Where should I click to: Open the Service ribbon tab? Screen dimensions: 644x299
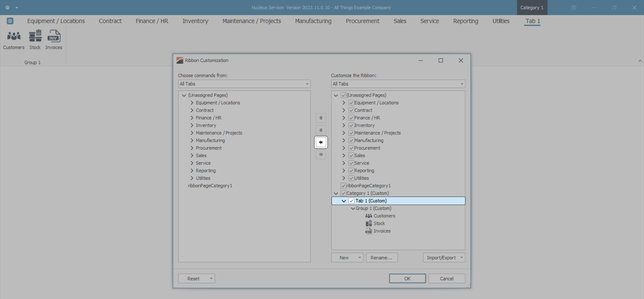pos(430,21)
